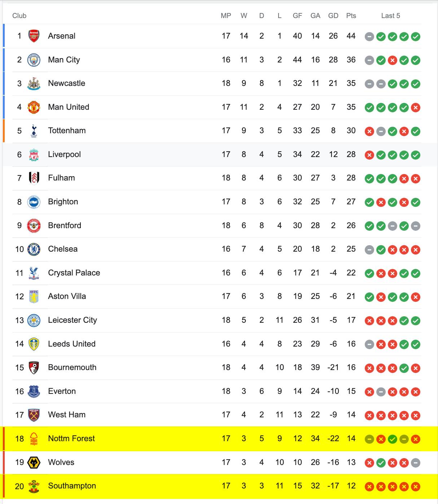The image size is (438, 504).
Task: Click the Newcastle club crest
Action: (34, 83)
